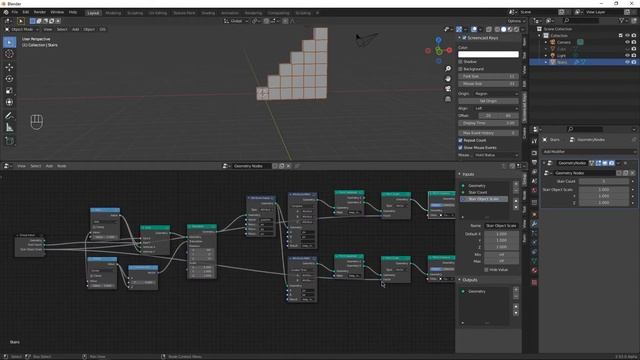This screenshot has height=360, width=640.
Task: Open the Modifier properties wrench tab
Action: [534, 224]
